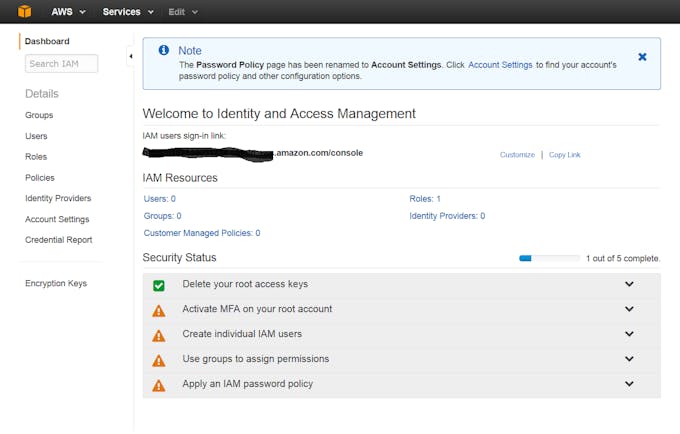Click the Create individual IAM users text
680x434 pixels.
coord(242,334)
